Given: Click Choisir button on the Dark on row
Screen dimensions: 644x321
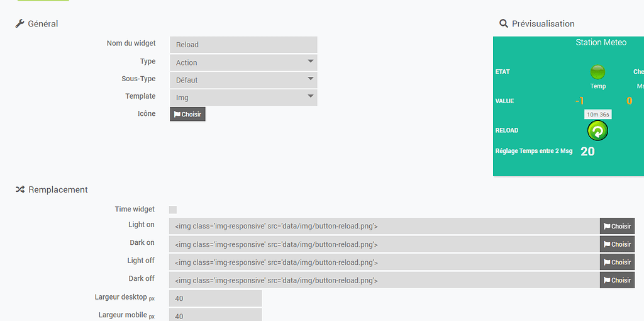Looking at the screenshot, I should coord(618,244).
